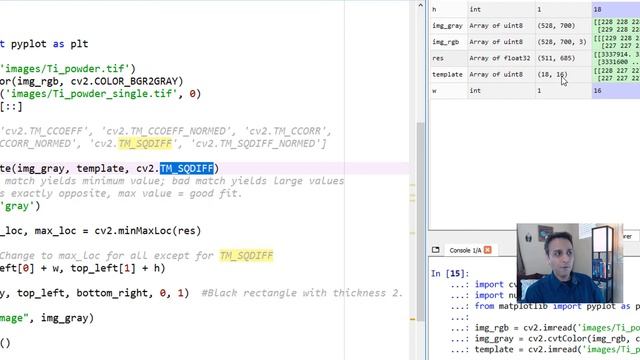Viewport: 640px width, 360px height.
Task: Click the editor scrollbar up arrow
Action: [420, 5]
